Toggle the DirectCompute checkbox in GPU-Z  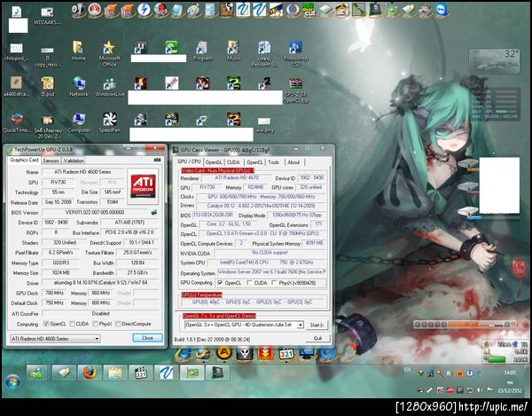118,324
